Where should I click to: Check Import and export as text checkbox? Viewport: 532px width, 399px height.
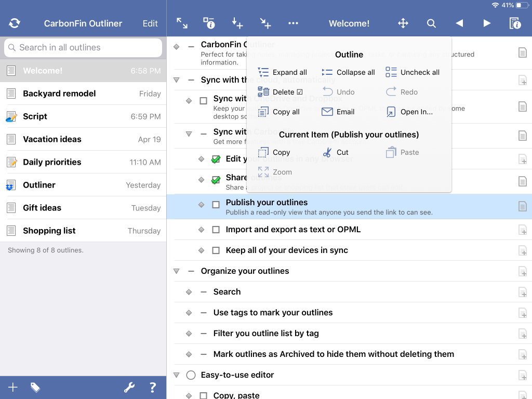click(x=216, y=230)
